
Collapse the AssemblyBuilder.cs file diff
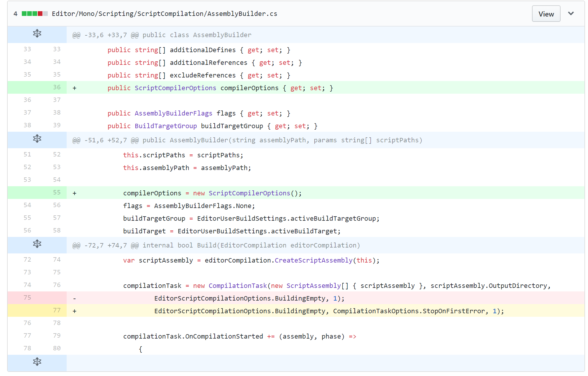571,14
